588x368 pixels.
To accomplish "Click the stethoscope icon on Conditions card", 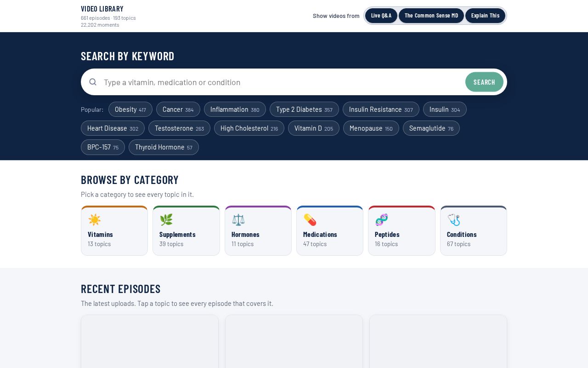I will tap(454, 220).
